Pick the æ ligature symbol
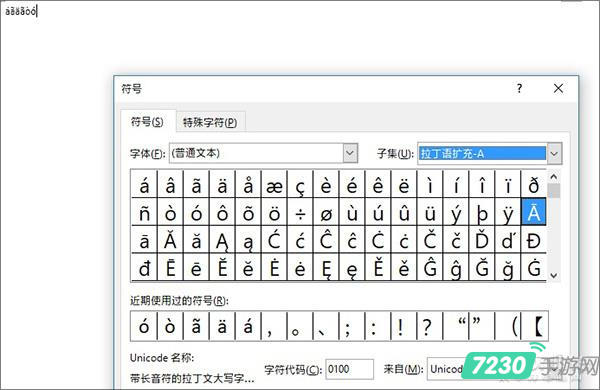The image size is (600, 390). [x=274, y=184]
